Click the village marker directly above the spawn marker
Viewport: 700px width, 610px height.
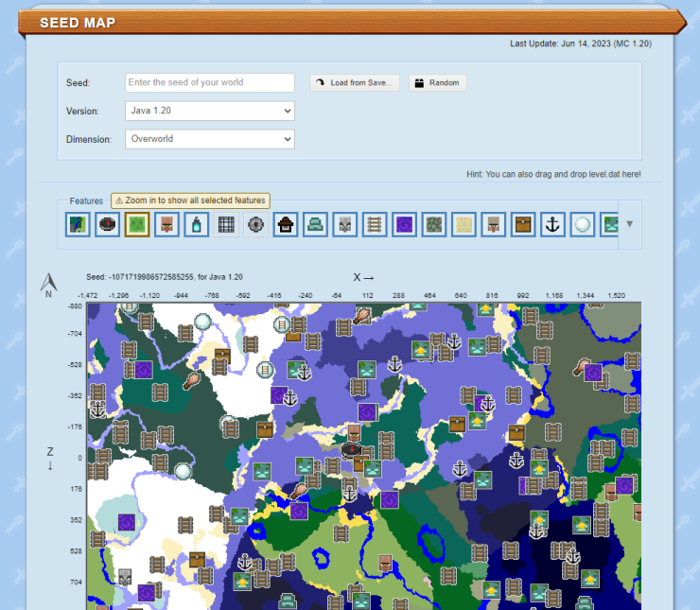pyautogui.click(x=354, y=433)
